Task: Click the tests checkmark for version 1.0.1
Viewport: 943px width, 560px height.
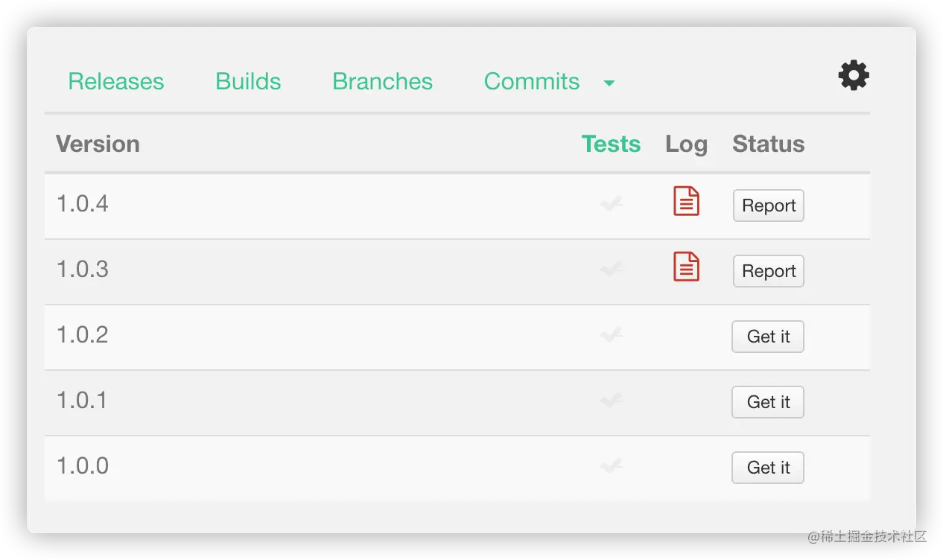Action: pos(611,400)
